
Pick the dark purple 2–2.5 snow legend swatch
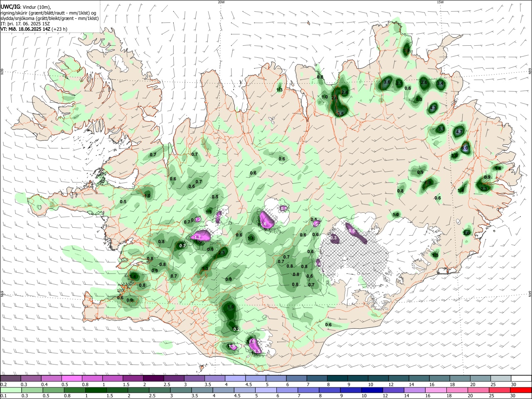coord(154,378)
